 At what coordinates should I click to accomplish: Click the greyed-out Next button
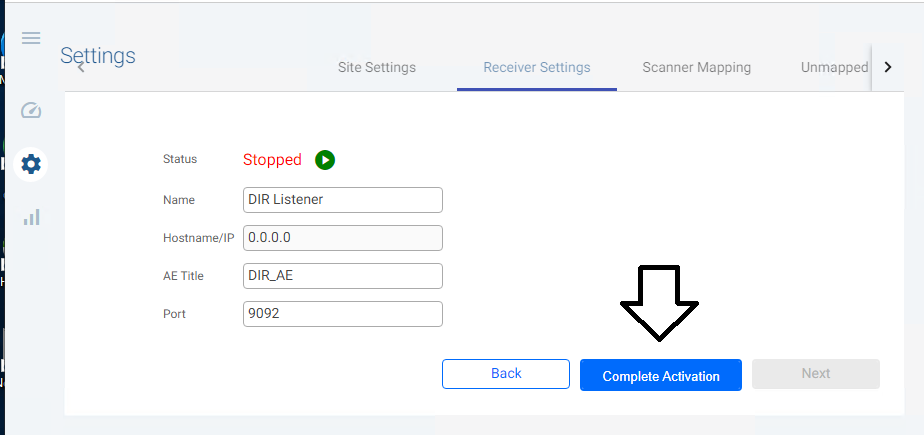(x=815, y=374)
